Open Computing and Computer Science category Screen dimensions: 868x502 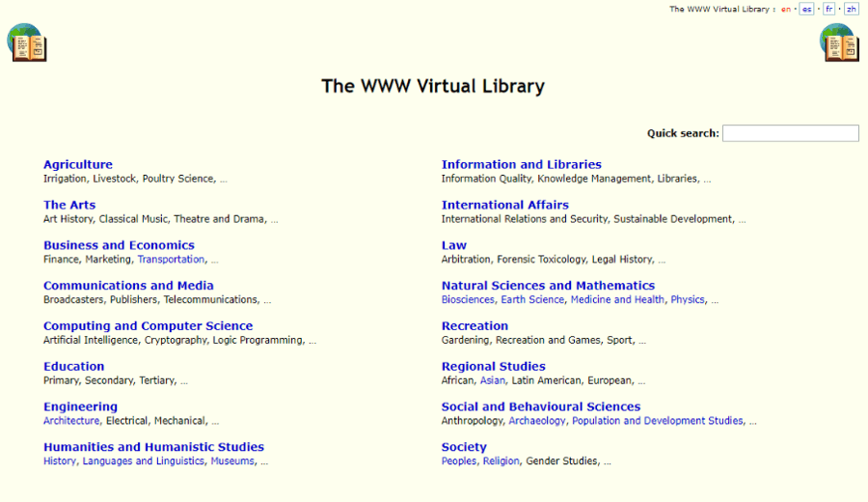pos(148,326)
